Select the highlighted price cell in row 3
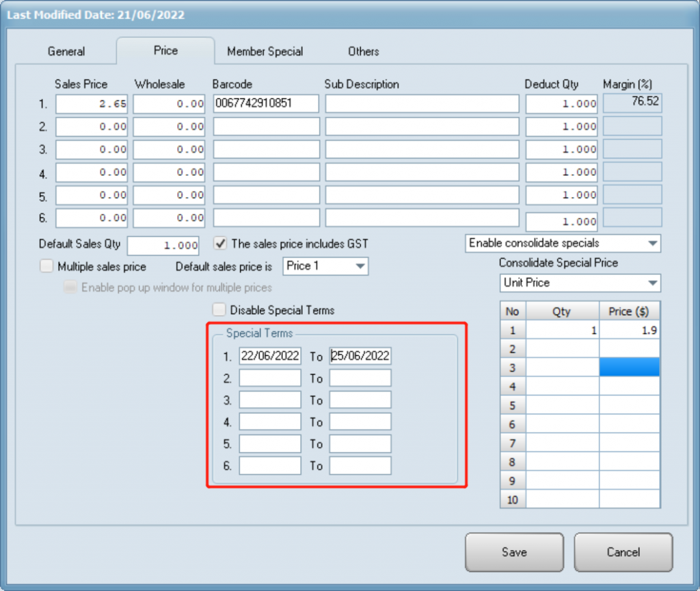This screenshot has width=700, height=591. (629, 367)
